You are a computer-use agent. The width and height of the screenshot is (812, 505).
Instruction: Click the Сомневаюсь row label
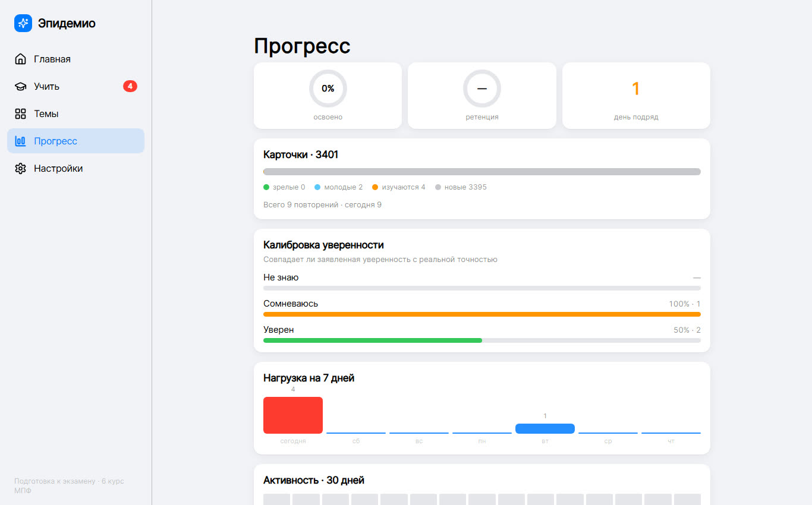coord(291,304)
